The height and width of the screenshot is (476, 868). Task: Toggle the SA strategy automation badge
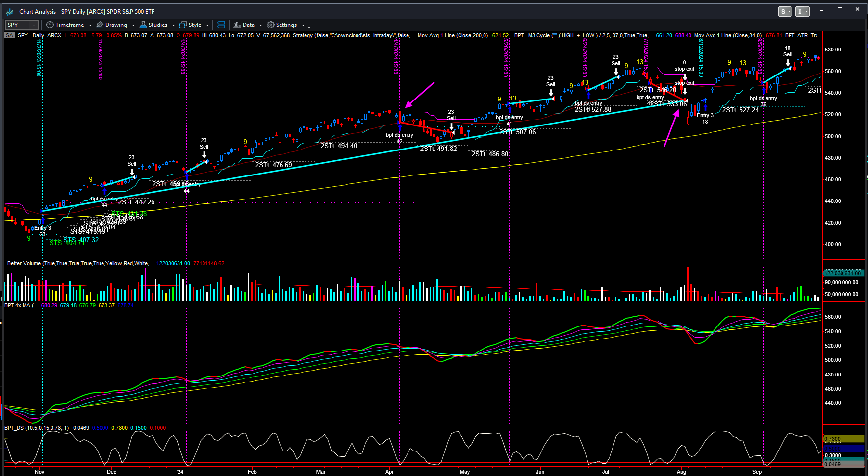pos(9,35)
